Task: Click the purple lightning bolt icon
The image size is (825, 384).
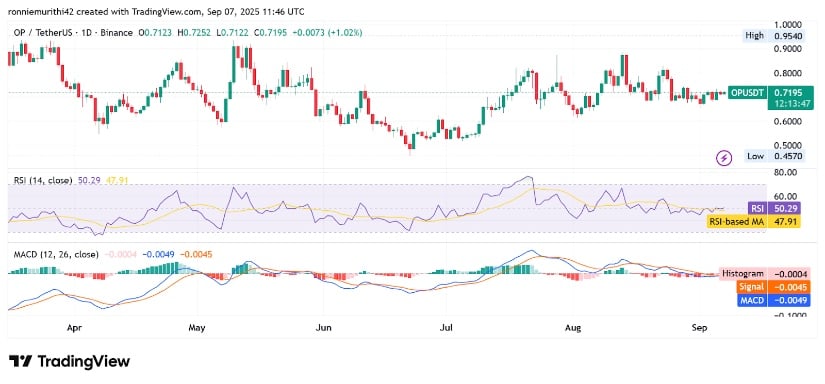Action: point(725,157)
